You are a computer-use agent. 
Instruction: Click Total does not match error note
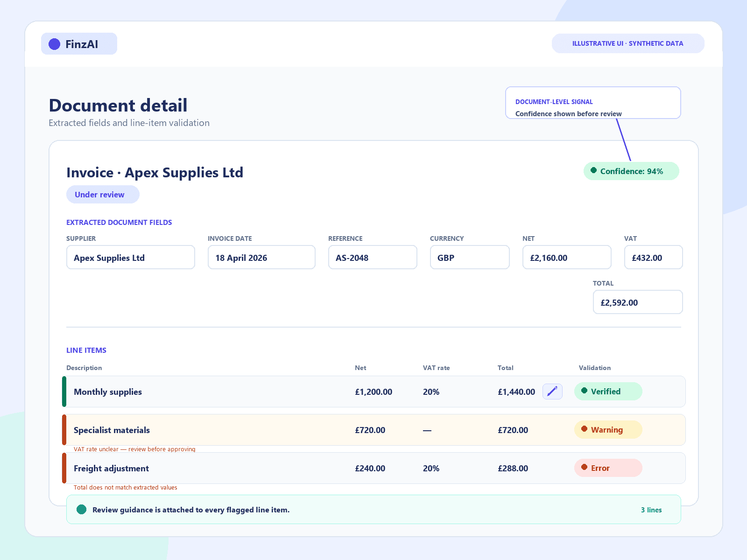(x=126, y=487)
